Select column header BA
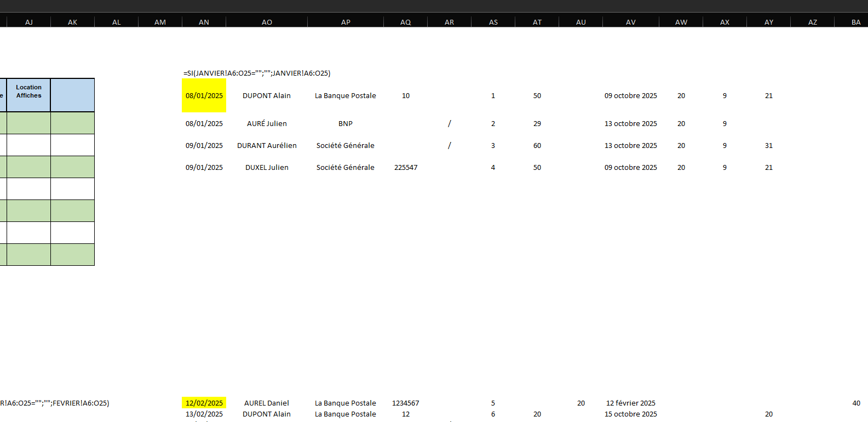868x422 pixels. pos(855,22)
